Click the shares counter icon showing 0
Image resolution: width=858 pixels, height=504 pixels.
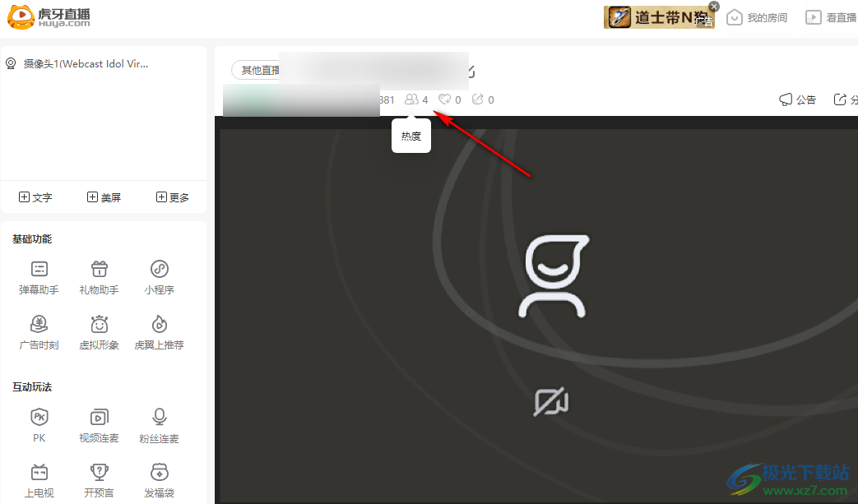coord(478,99)
